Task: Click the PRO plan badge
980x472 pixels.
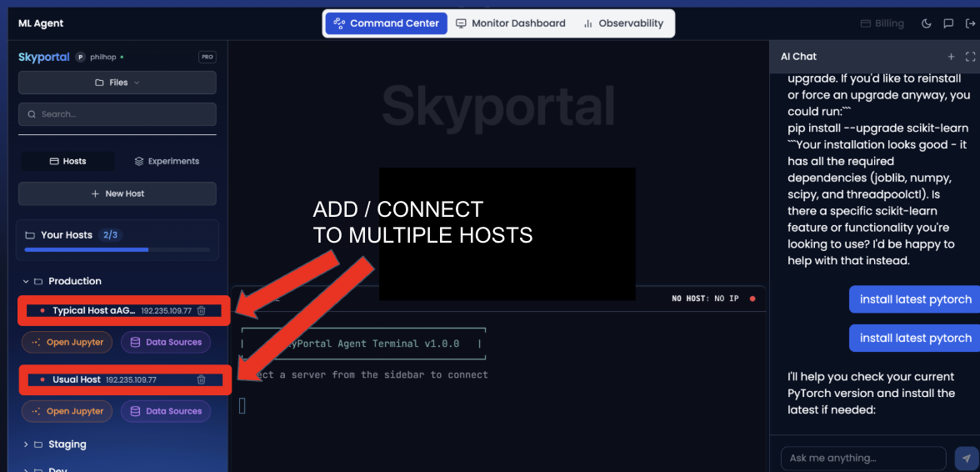Action: point(207,57)
